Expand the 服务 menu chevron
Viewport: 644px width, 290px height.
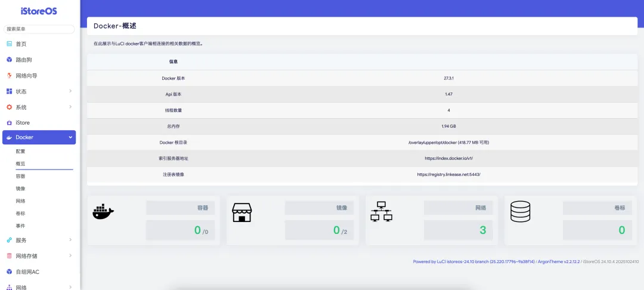(70, 240)
